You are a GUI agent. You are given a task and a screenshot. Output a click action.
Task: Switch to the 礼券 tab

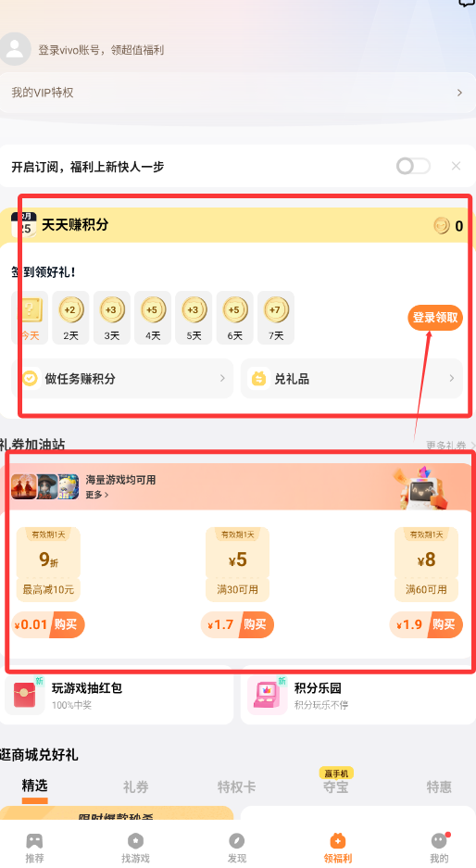tap(135, 786)
